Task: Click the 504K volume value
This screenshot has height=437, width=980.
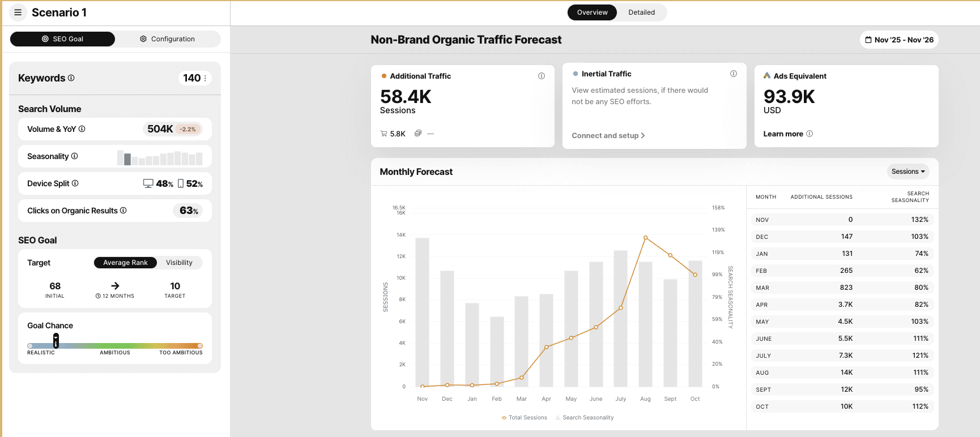Action: [x=160, y=129]
